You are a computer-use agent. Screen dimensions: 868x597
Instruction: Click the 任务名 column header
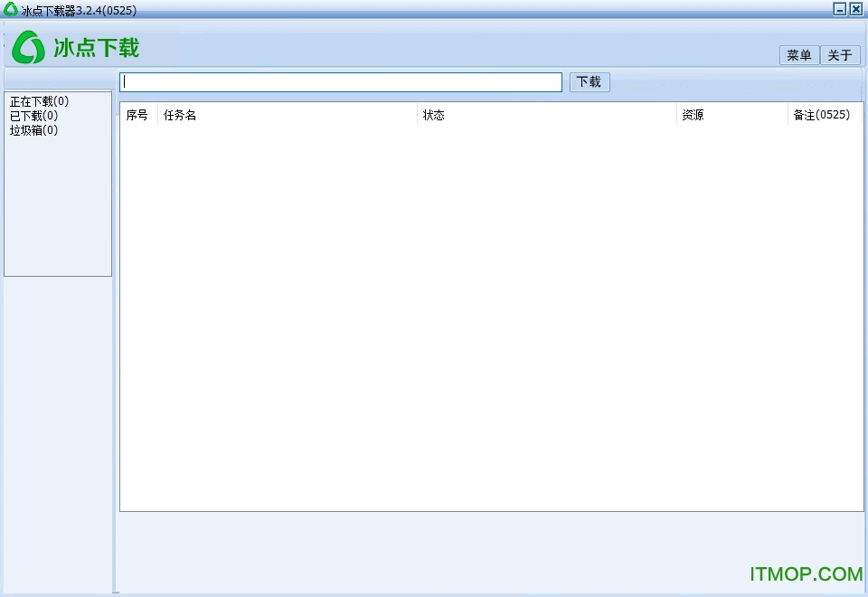pyautogui.click(x=180, y=115)
